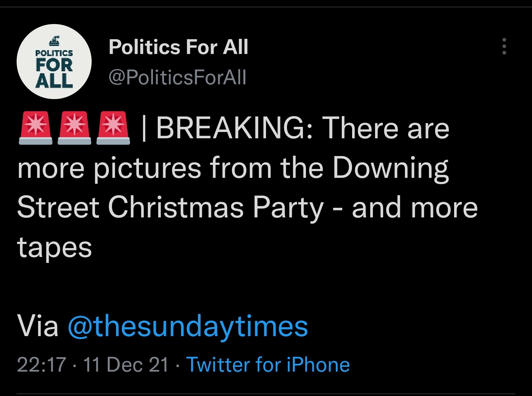Click the vertical bar separator after sirens
This screenshot has width=532, height=396.
(144, 128)
